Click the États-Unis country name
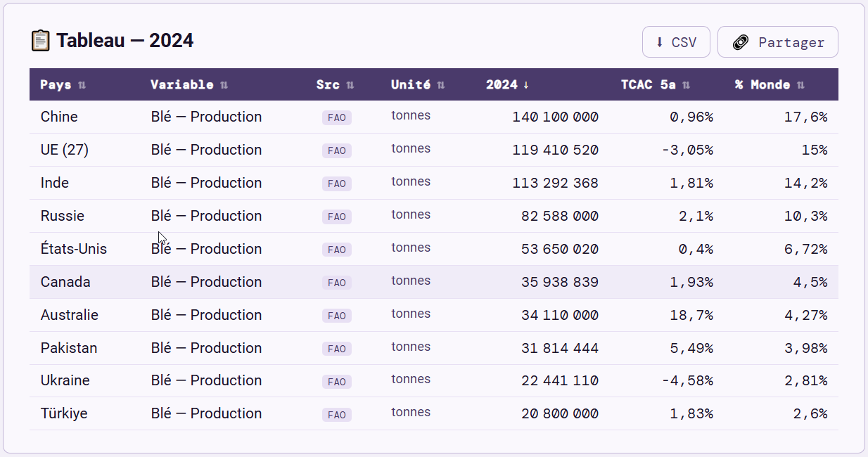 click(74, 249)
